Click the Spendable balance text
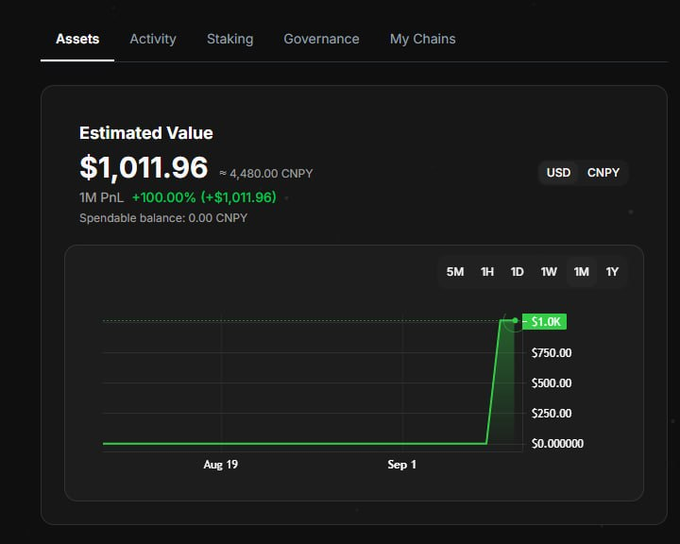Viewport: 680px width, 544px height. click(163, 218)
